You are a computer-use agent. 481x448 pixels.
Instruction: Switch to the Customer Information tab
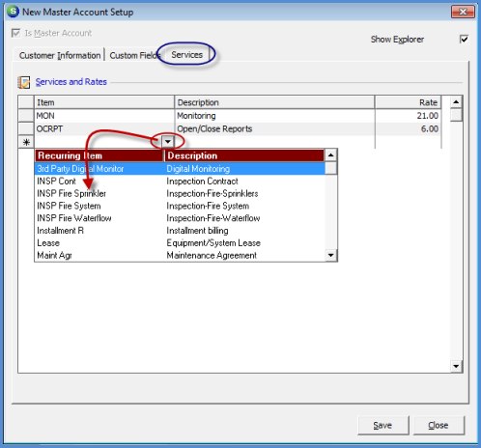coord(60,55)
